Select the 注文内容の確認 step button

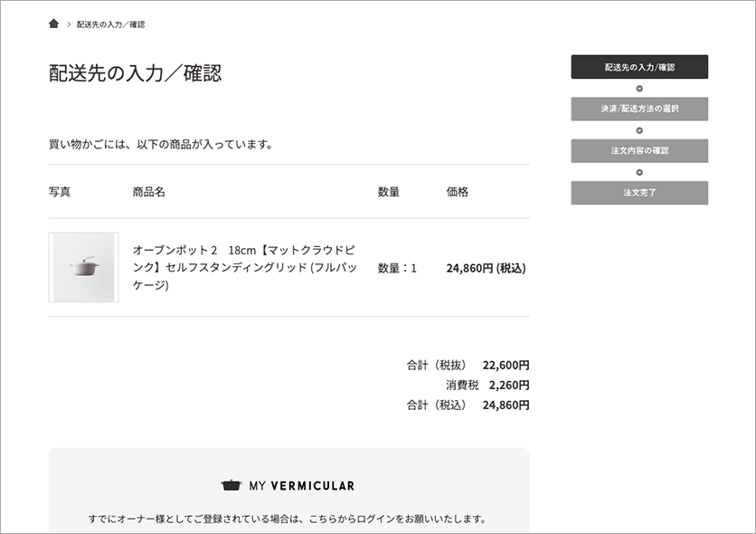(639, 150)
